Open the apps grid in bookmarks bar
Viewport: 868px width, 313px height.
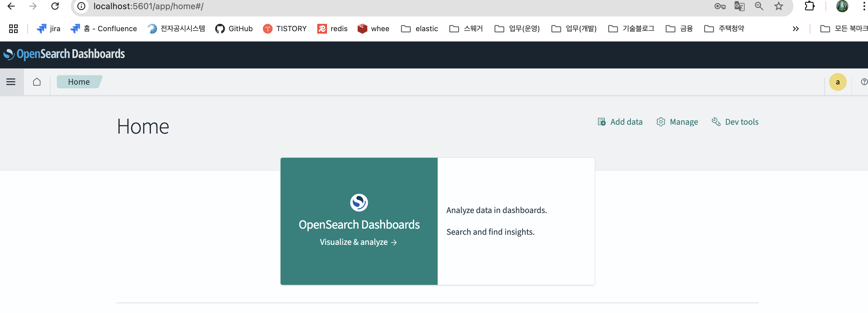(13, 29)
